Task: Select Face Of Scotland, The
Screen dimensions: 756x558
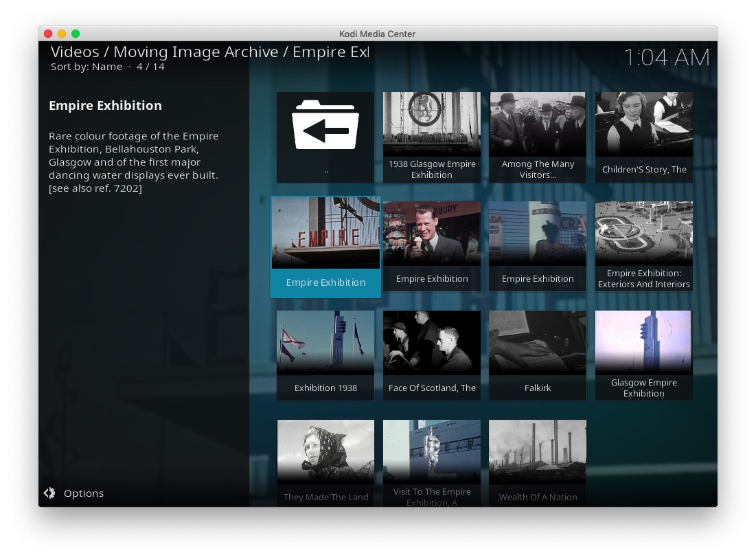Action: (431, 355)
